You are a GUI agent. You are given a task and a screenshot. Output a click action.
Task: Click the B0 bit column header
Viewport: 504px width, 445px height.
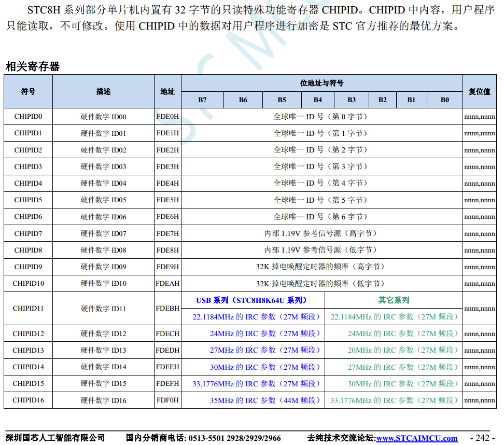[444, 100]
